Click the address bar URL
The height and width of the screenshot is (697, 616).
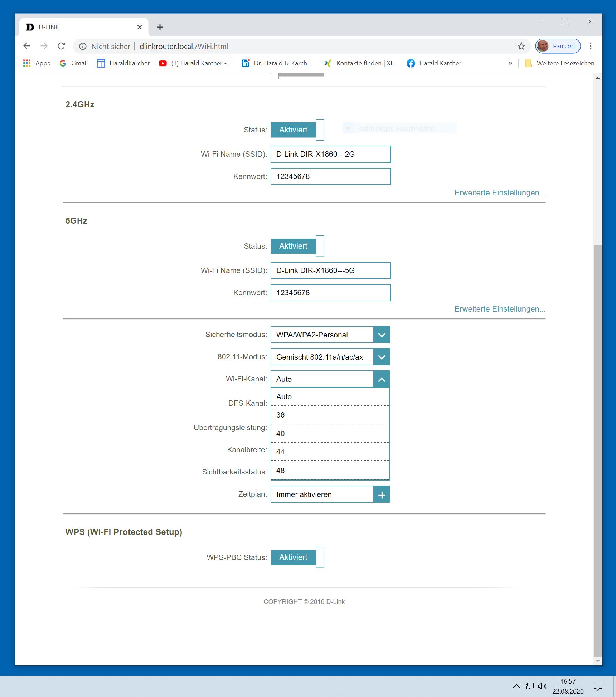[x=184, y=46]
